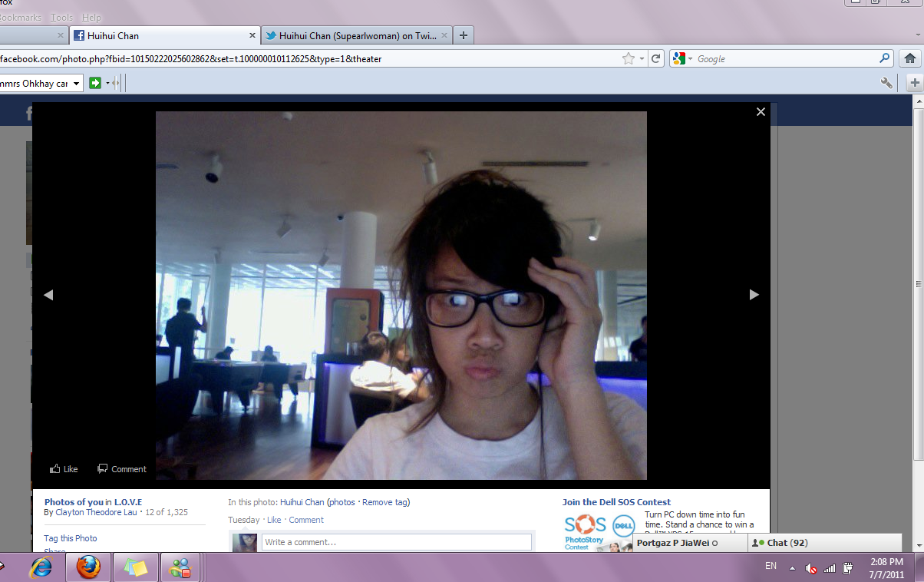Click the '12 of 1,325' photo count
Viewport: 924px width, 582px height.
point(167,512)
